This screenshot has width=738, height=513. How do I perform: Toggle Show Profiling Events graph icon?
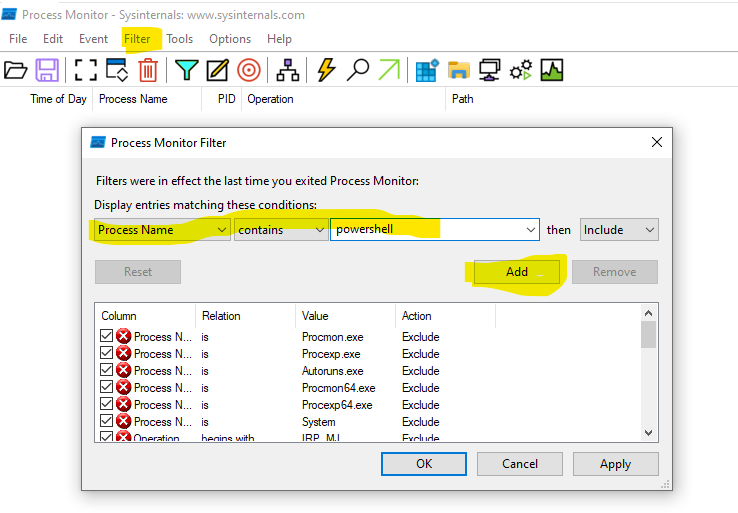point(552,71)
